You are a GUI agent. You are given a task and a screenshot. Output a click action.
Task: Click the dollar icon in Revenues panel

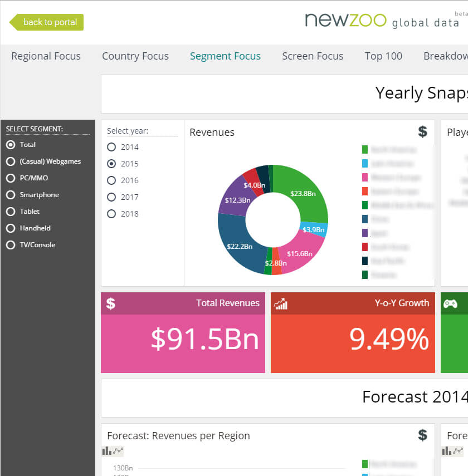[x=422, y=132]
